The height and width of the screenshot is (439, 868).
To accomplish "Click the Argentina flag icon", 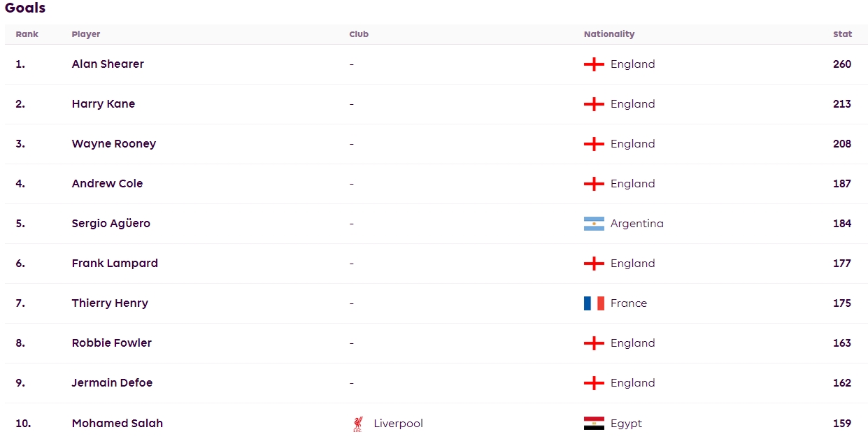I will tap(594, 224).
